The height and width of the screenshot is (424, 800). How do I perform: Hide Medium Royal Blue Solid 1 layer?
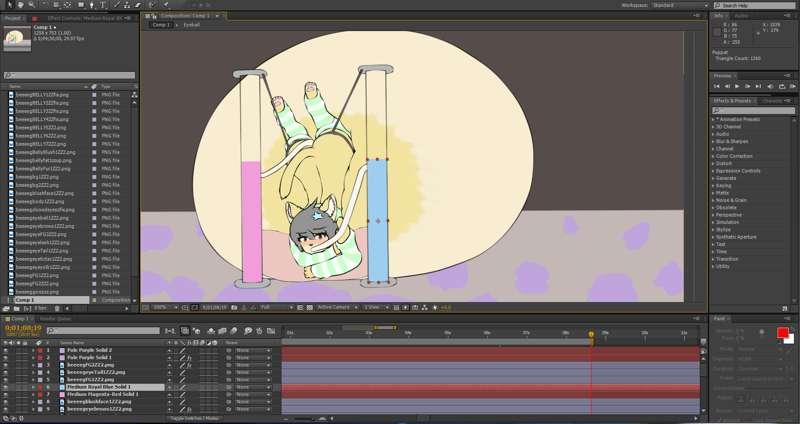tap(6, 387)
